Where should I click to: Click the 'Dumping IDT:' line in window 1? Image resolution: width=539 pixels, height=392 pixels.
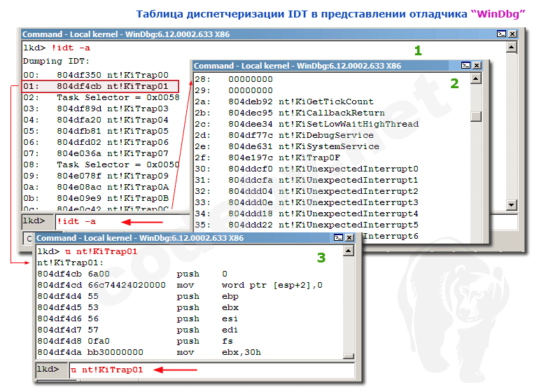56,61
